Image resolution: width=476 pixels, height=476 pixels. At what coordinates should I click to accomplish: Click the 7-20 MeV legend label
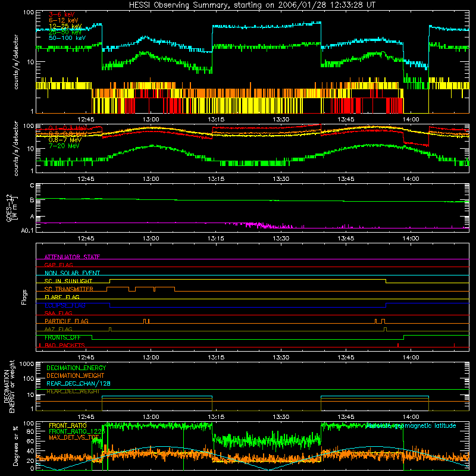[x=64, y=146]
